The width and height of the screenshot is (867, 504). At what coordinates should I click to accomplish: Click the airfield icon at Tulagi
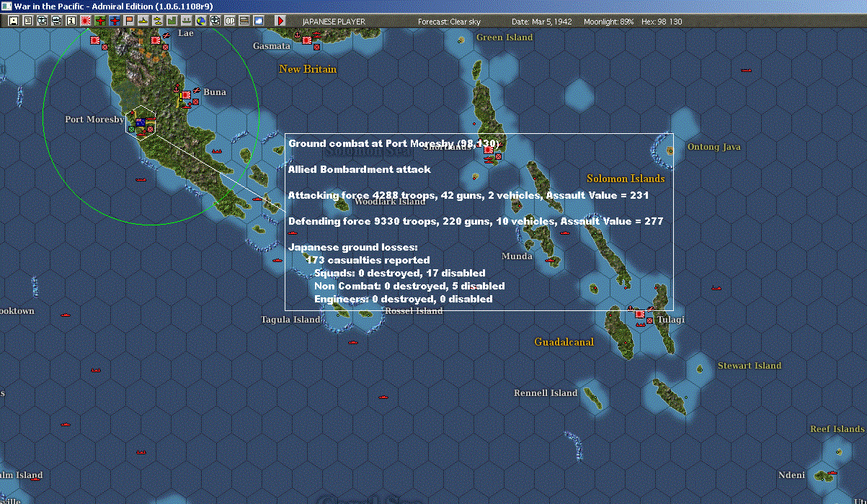651,310
